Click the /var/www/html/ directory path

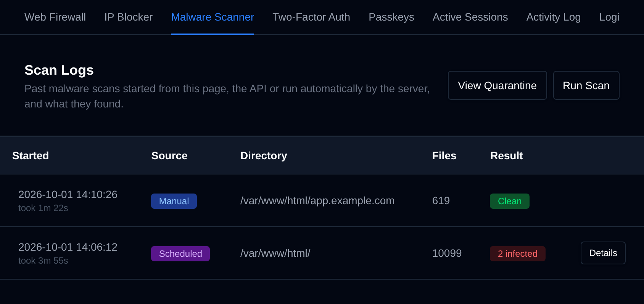(x=275, y=253)
